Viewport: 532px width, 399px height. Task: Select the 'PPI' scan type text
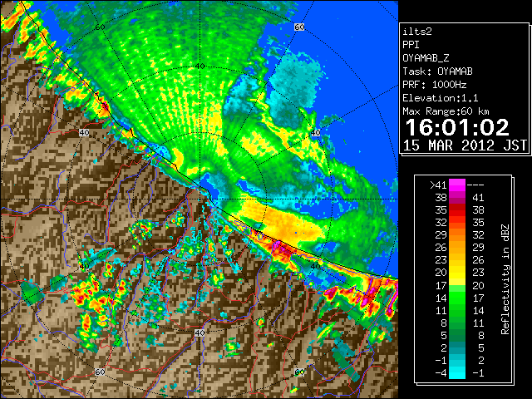(x=411, y=45)
